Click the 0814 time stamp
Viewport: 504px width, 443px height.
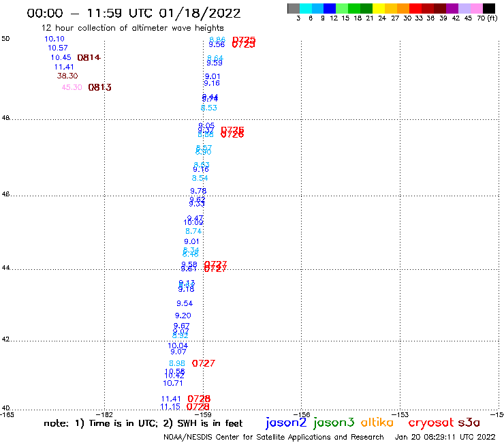coord(89,57)
